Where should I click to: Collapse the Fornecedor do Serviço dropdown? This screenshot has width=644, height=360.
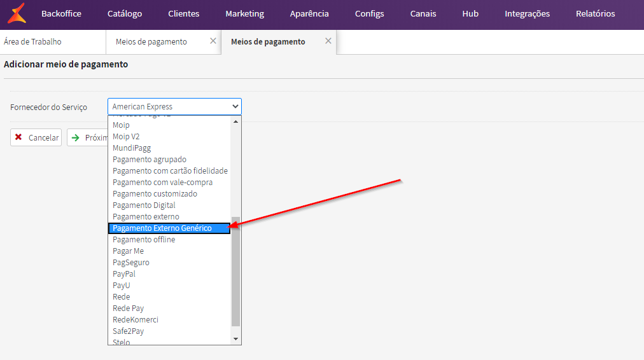[x=174, y=106]
